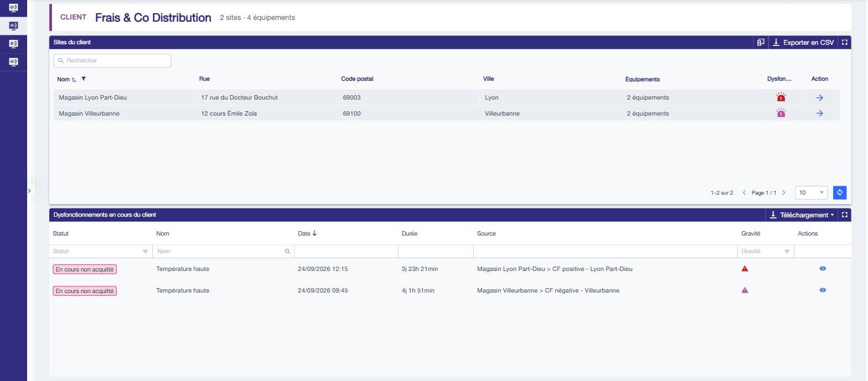Fullscreen the Dysfonctionnements panel

(844, 215)
